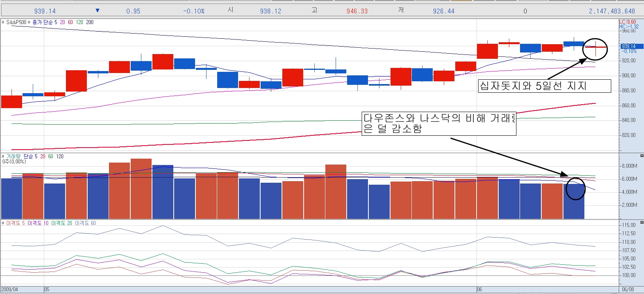
Task: Click the tallest red volume bar
Action: (x=141, y=189)
